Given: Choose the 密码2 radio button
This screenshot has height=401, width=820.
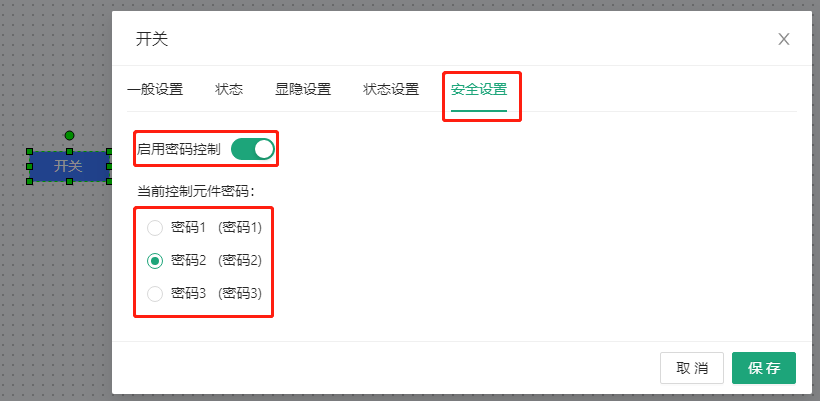Looking at the screenshot, I should pyautogui.click(x=155, y=260).
